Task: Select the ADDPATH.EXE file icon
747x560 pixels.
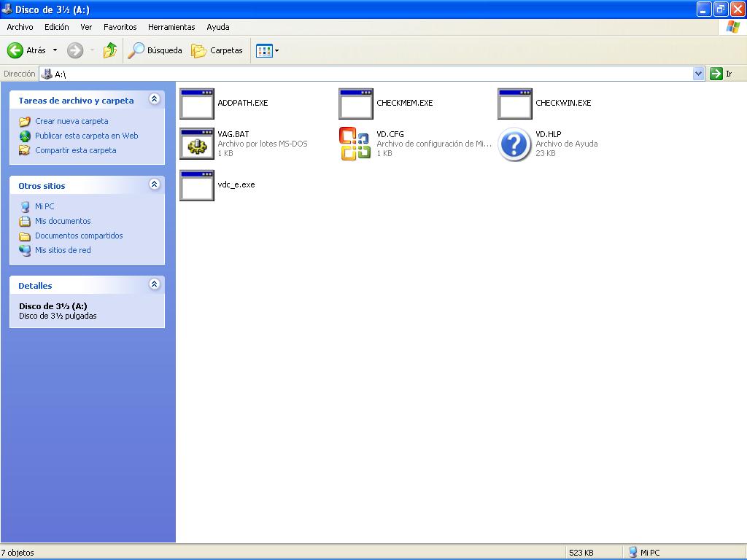Action: tap(197, 104)
